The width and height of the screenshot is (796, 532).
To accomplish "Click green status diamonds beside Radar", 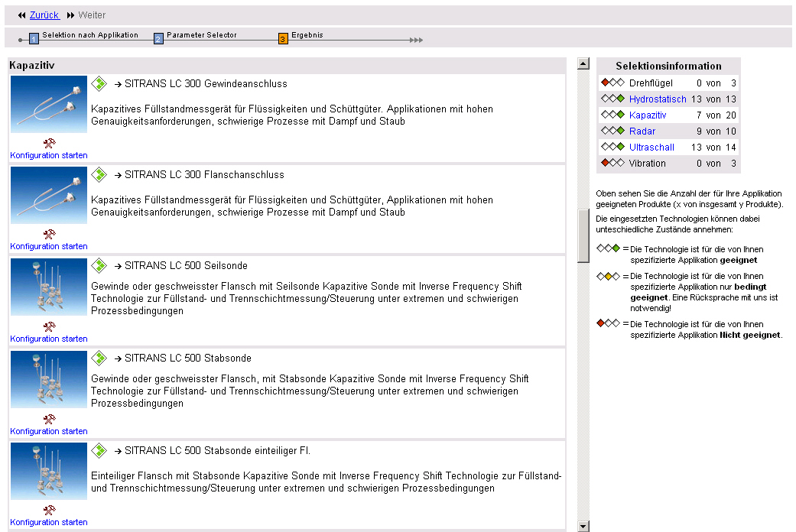I will [x=612, y=131].
